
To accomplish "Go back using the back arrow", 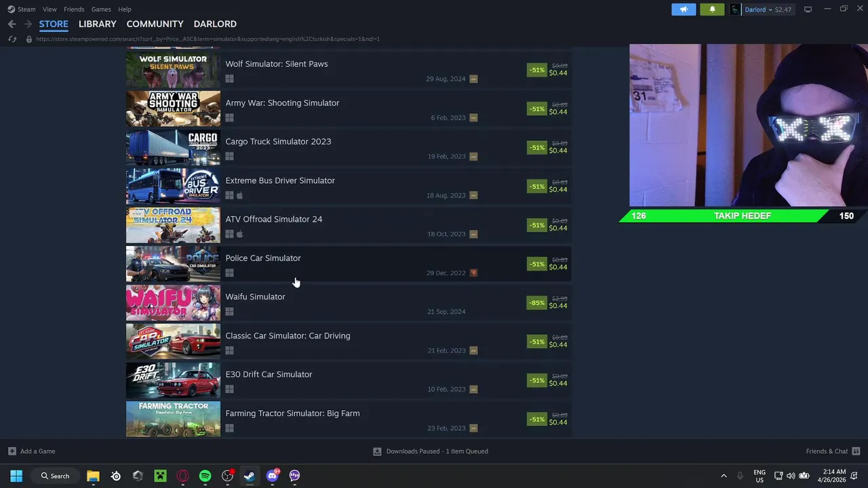I will (12, 24).
